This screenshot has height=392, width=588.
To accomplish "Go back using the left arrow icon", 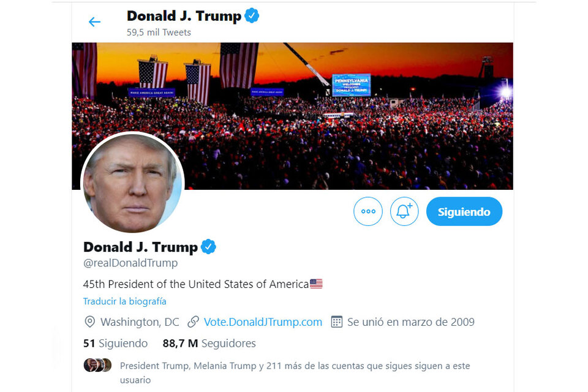I will click(94, 22).
